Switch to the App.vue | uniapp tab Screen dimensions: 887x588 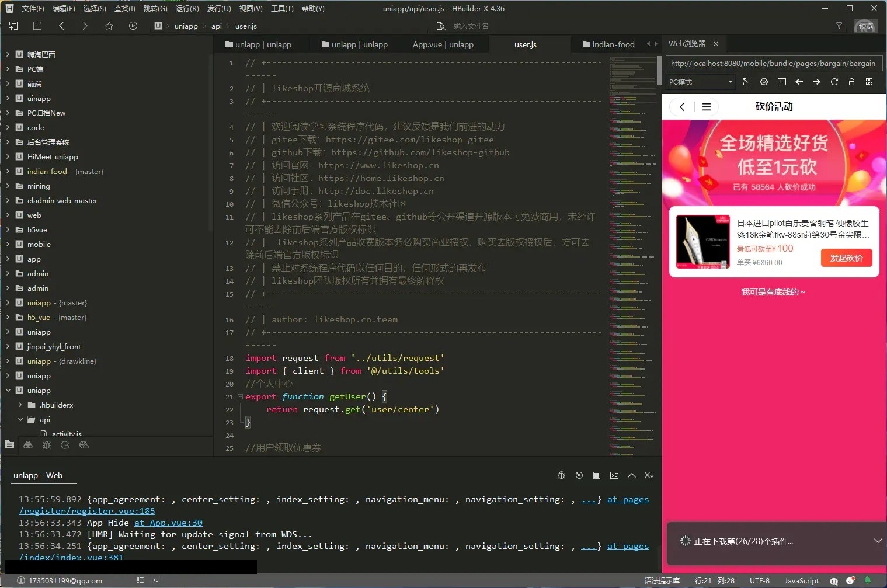click(443, 44)
